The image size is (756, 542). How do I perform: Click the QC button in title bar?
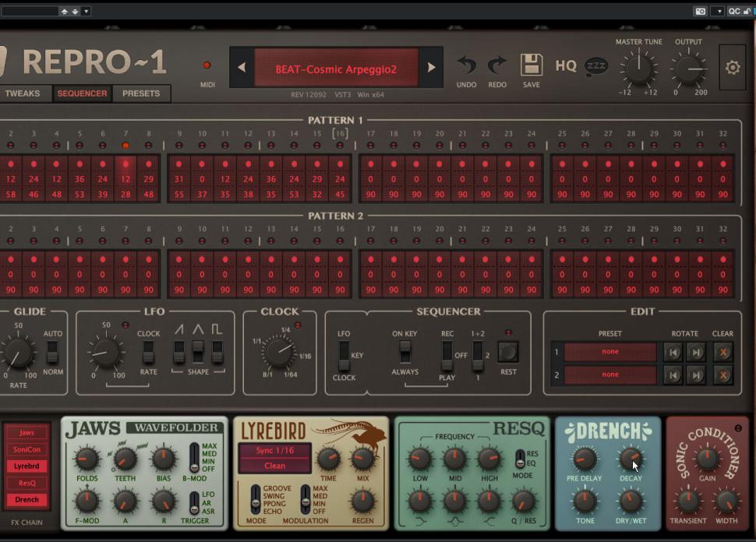coord(734,11)
